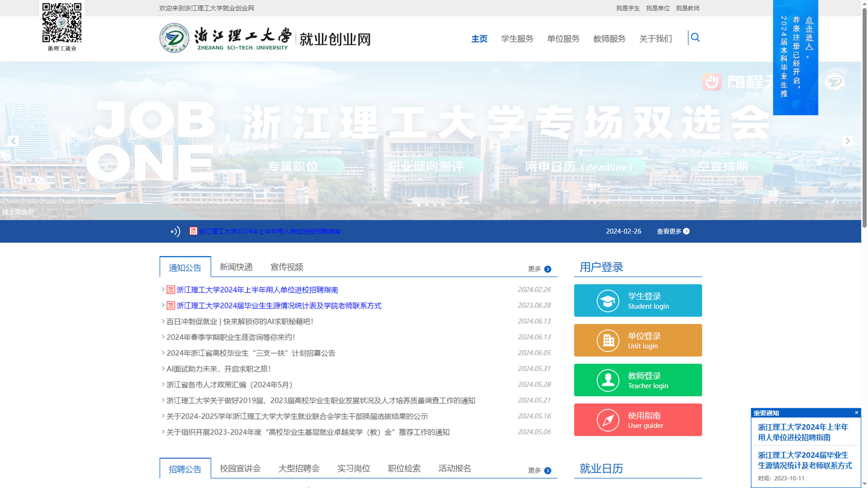Open 百日冲刺促就业 AI求职秘籍 notice

tap(240, 322)
